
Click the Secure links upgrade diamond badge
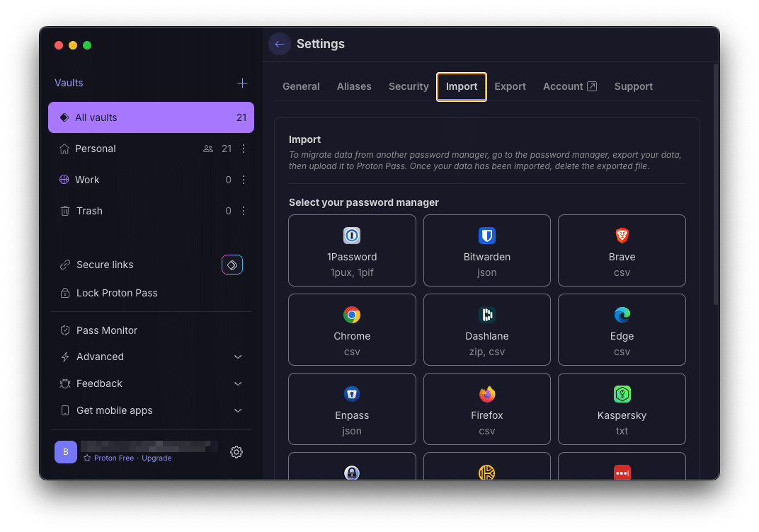tap(232, 265)
